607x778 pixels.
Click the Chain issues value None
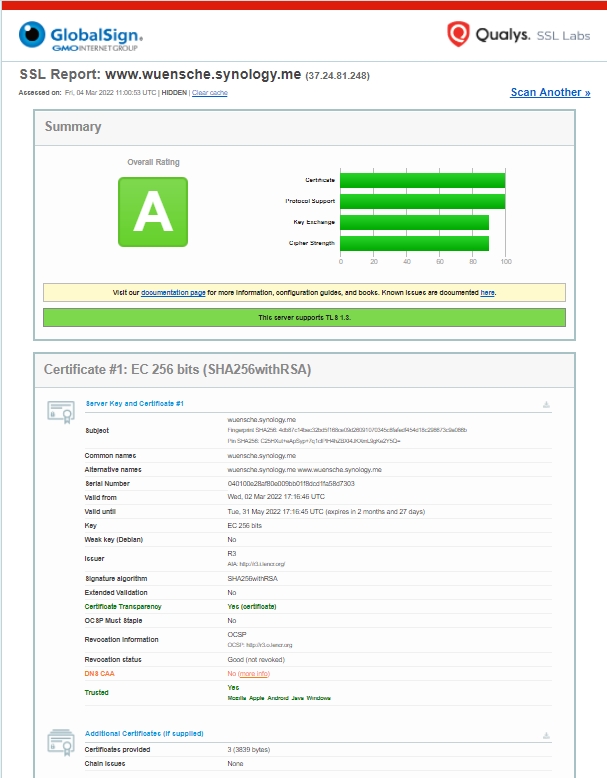click(235, 764)
